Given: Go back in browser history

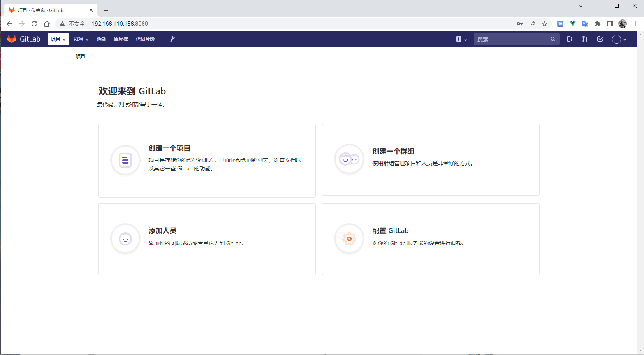Looking at the screenshot, I should tap(9, 24).
